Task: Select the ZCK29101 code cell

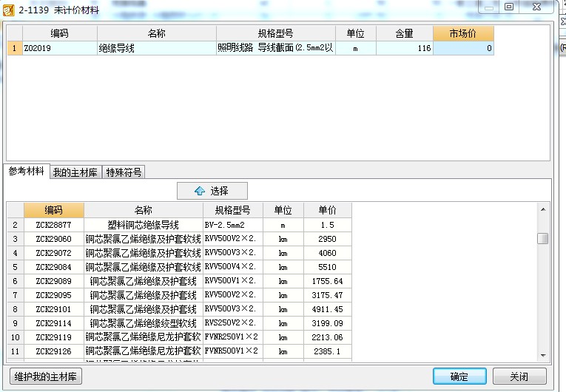Action: click(x=54, y=309)
